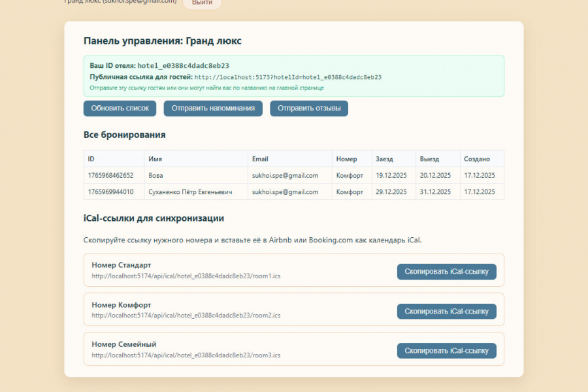Copy iCal link for Номер Стандарт

pyautogui.click(x=447, y=272)
